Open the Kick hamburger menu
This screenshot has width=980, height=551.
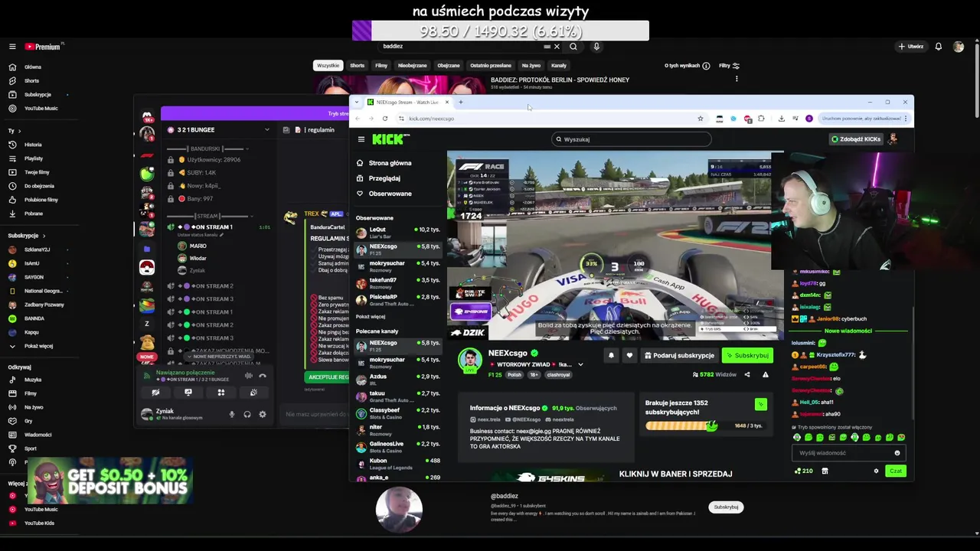pyautogui.click(x=361, y=139)
